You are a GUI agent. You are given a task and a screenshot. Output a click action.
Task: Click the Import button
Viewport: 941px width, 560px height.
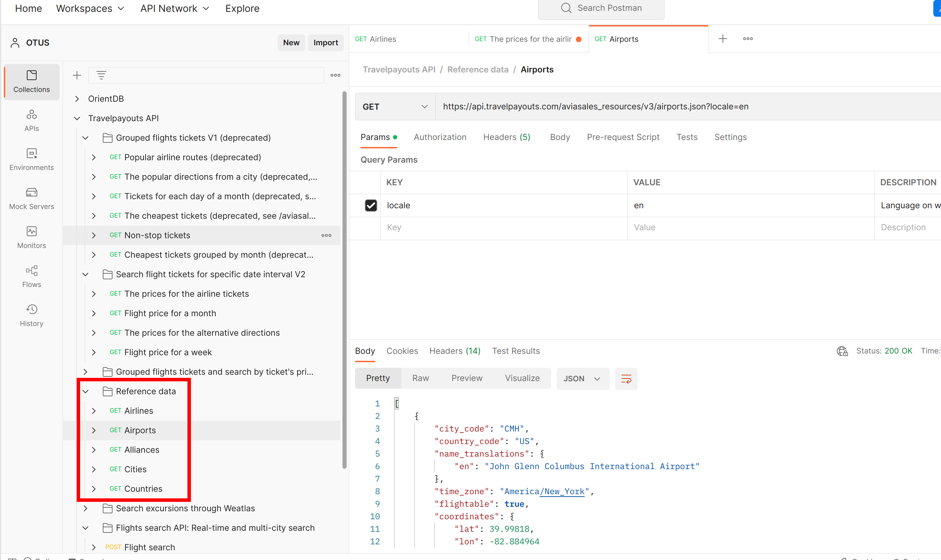click(x=325, y=42)
